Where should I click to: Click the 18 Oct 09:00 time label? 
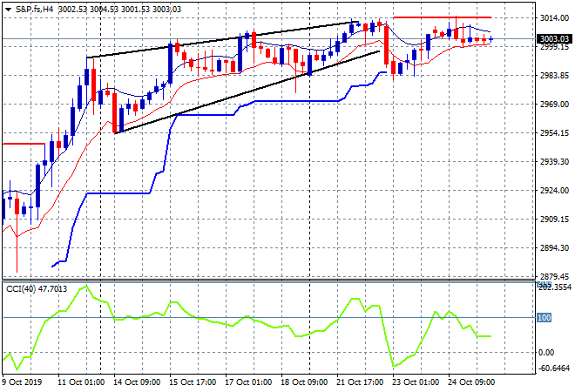pos(304,382)
